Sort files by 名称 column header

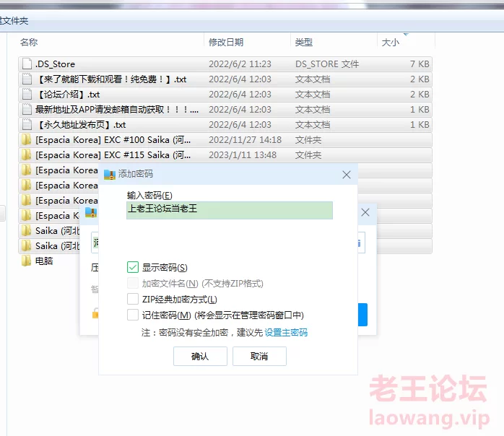[x=29, y=43]
